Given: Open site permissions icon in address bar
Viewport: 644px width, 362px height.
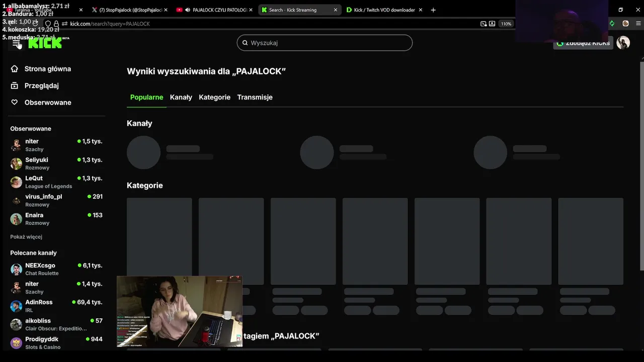Looking at the screenshot, I should 64,24.
